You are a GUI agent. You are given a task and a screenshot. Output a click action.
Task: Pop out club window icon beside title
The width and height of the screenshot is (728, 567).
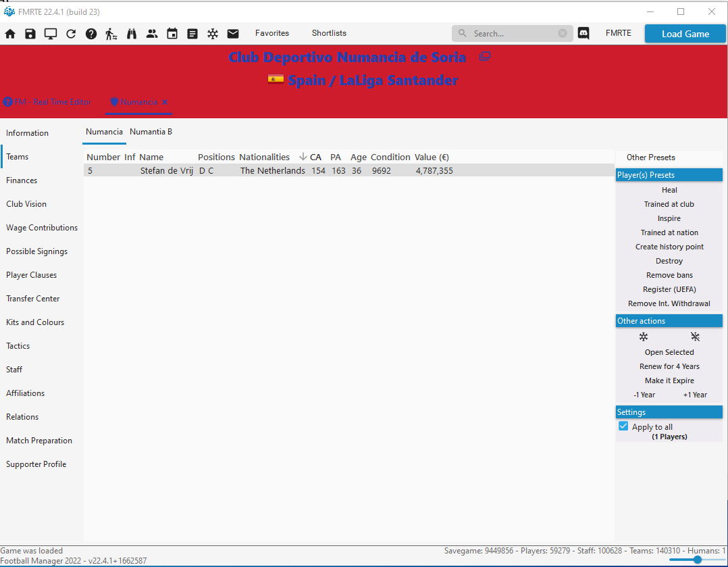484,57
